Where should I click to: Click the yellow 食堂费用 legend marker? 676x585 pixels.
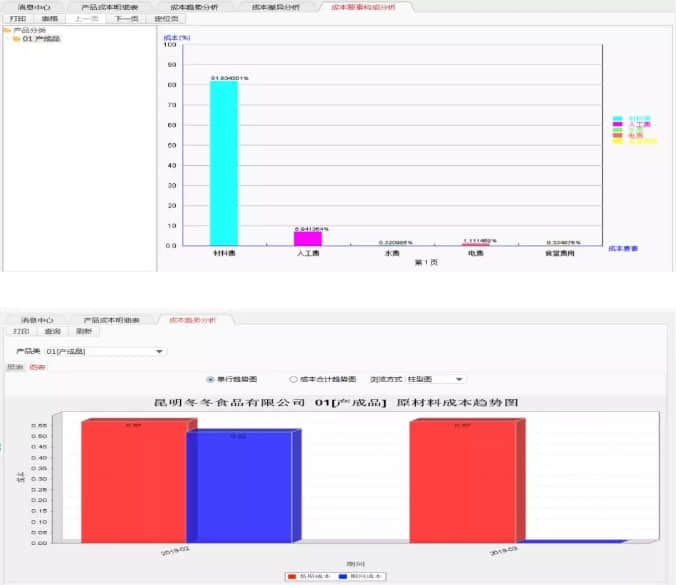(x=618, y=142)
